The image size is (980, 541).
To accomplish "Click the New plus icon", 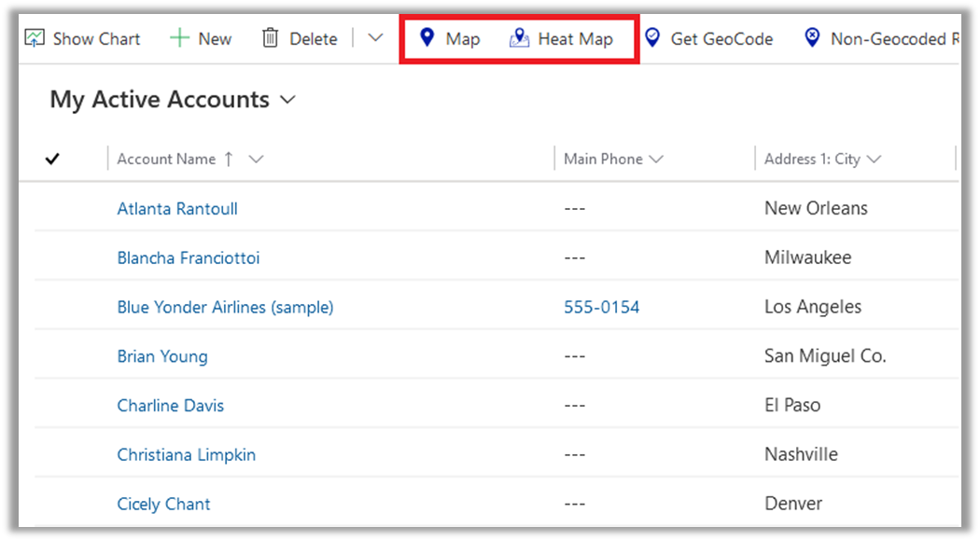I will coord(179,38).
